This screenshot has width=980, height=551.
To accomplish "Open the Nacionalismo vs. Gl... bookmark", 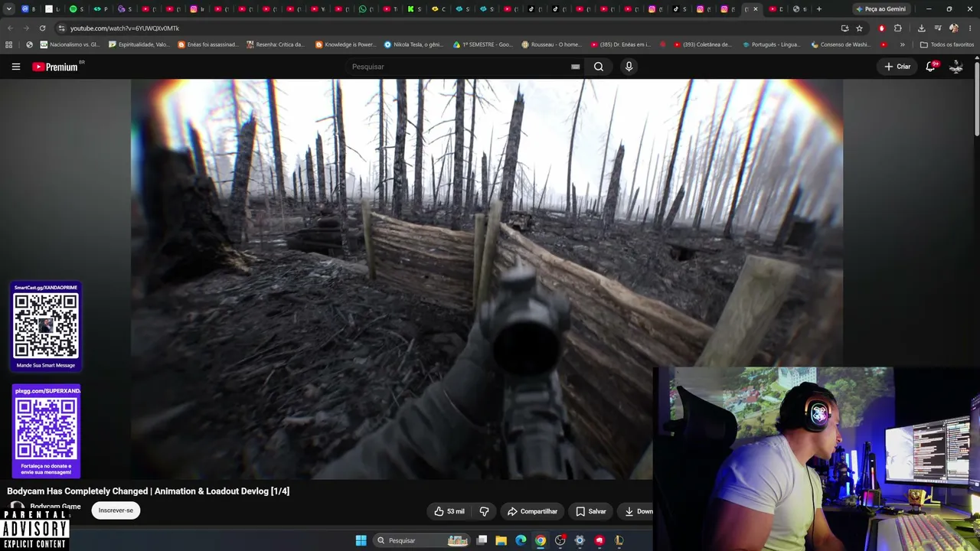I will pos(70,44).
